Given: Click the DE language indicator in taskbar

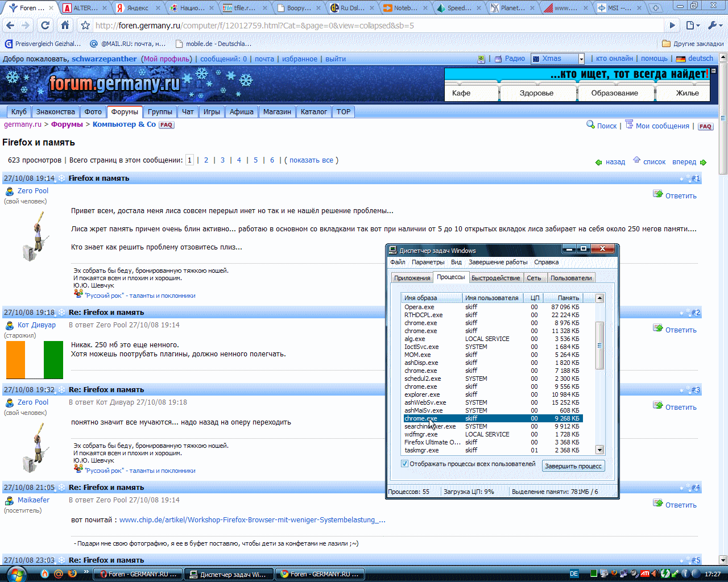Looking at the screenshot, I should point(574,574).
